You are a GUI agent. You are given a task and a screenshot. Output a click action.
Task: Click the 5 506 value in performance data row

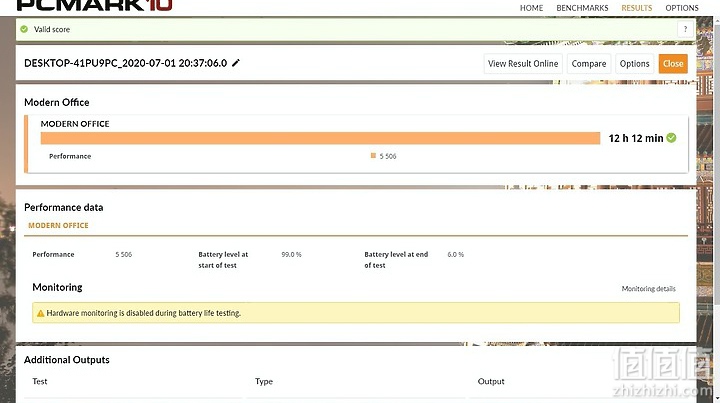point(124,254)
